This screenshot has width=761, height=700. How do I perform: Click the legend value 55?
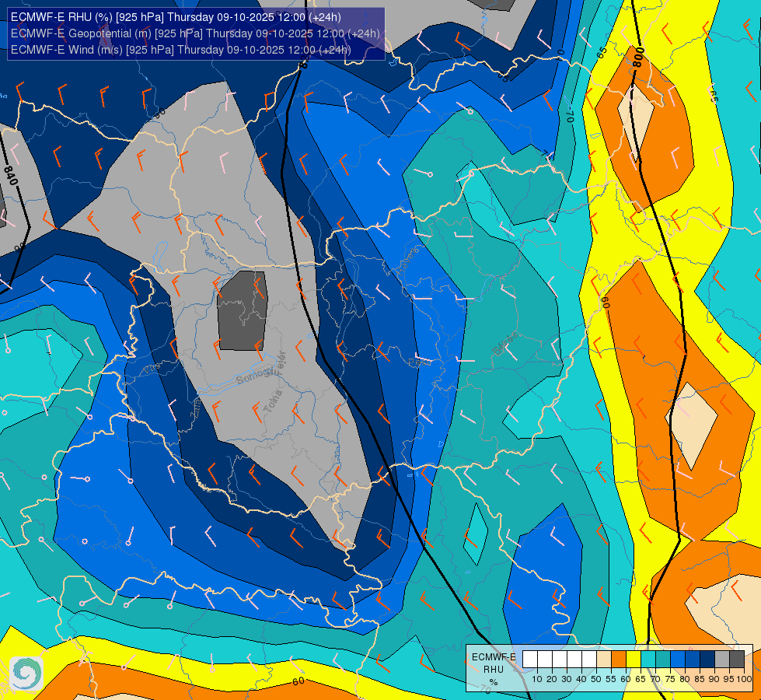611,679
